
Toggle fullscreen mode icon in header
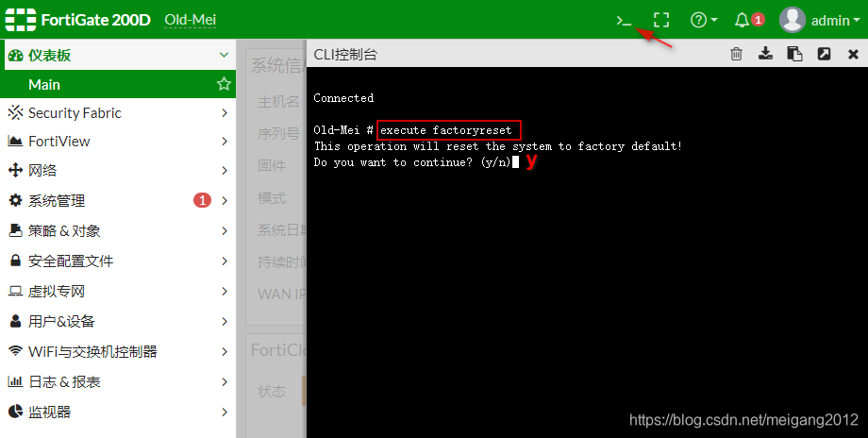pos(661,21)
